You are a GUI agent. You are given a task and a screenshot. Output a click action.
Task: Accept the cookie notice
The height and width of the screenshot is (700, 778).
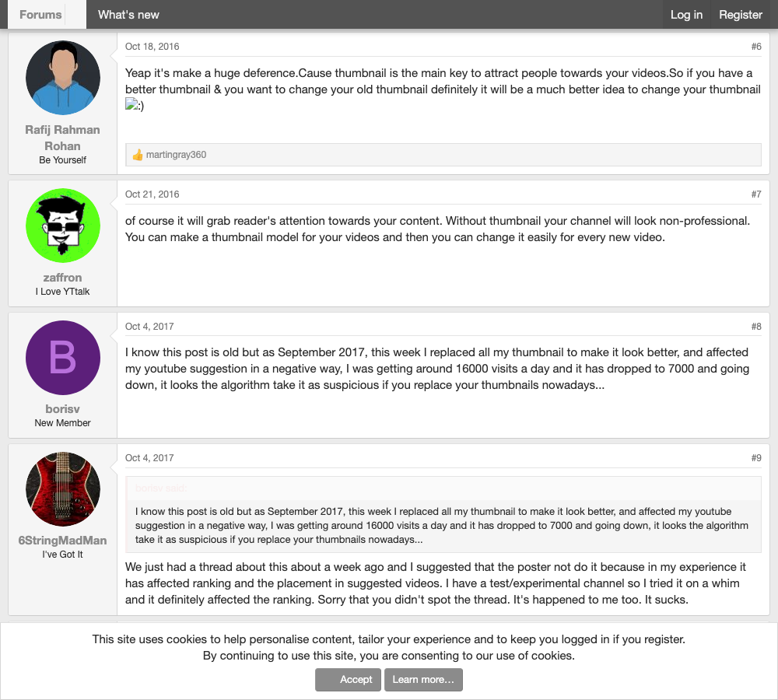pyautogui.click(x=348, y=680)
